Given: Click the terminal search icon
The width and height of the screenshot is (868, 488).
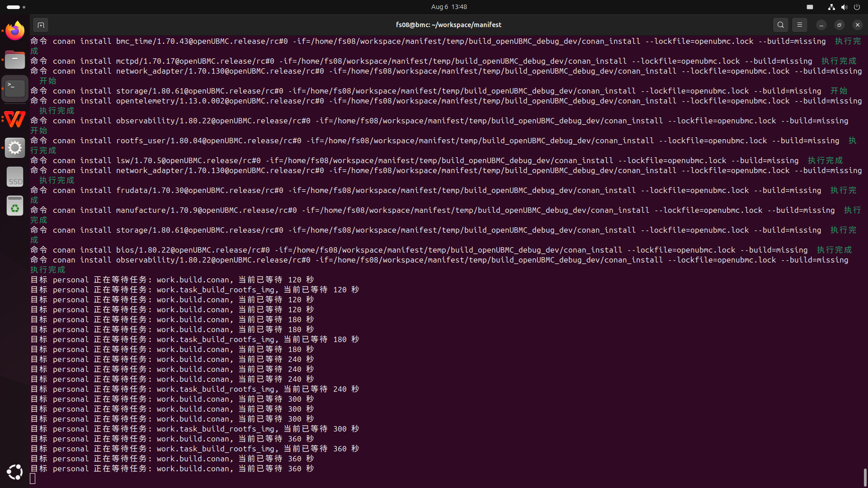Looking at the screenshot, I should 780,25.
